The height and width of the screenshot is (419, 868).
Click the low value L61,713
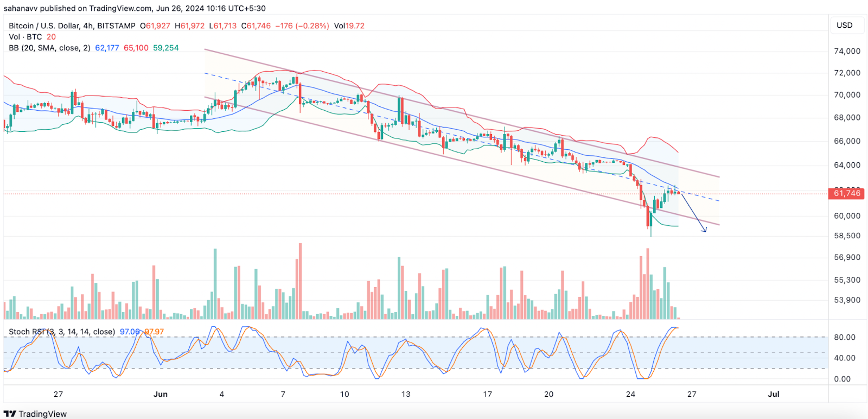(223, 26)
